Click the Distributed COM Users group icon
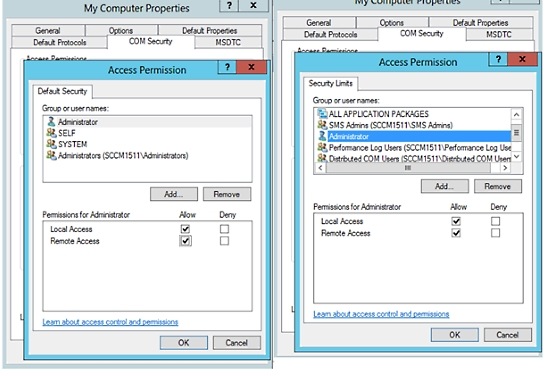 [x=322, y=158]
